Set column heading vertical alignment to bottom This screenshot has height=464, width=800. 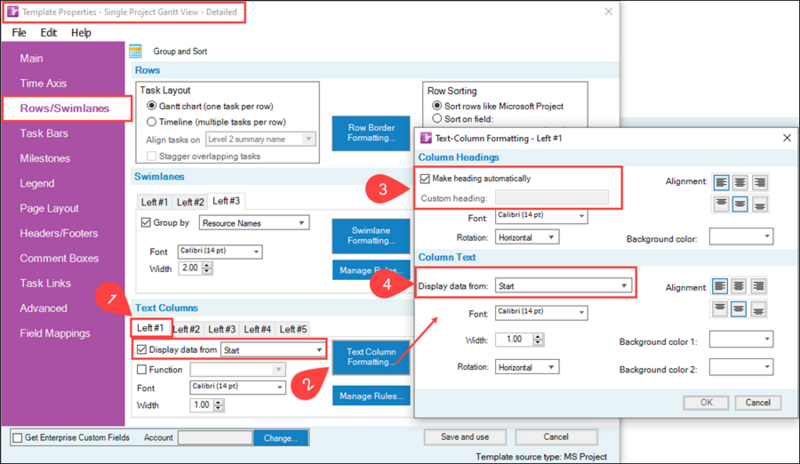(x=759, y=205)
